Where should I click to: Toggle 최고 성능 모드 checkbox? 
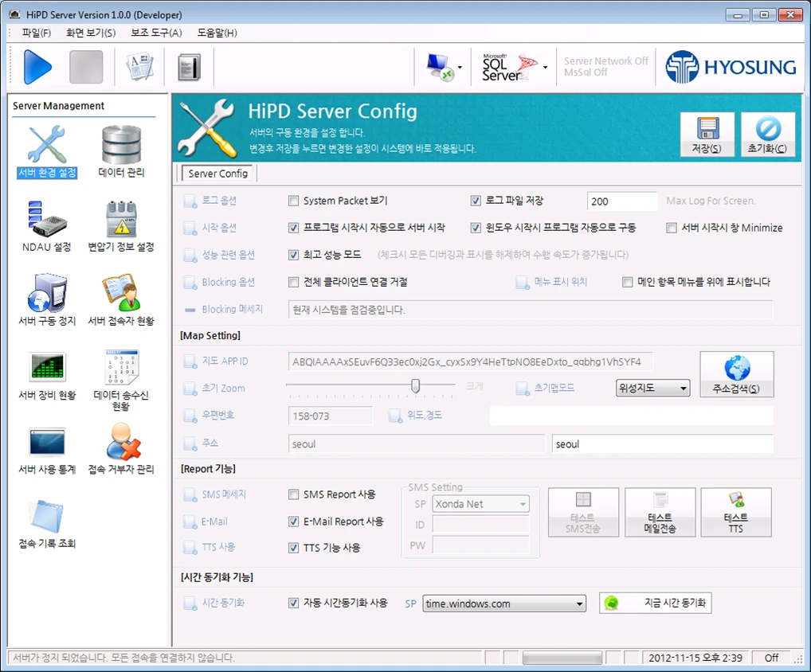coord(294,255)
